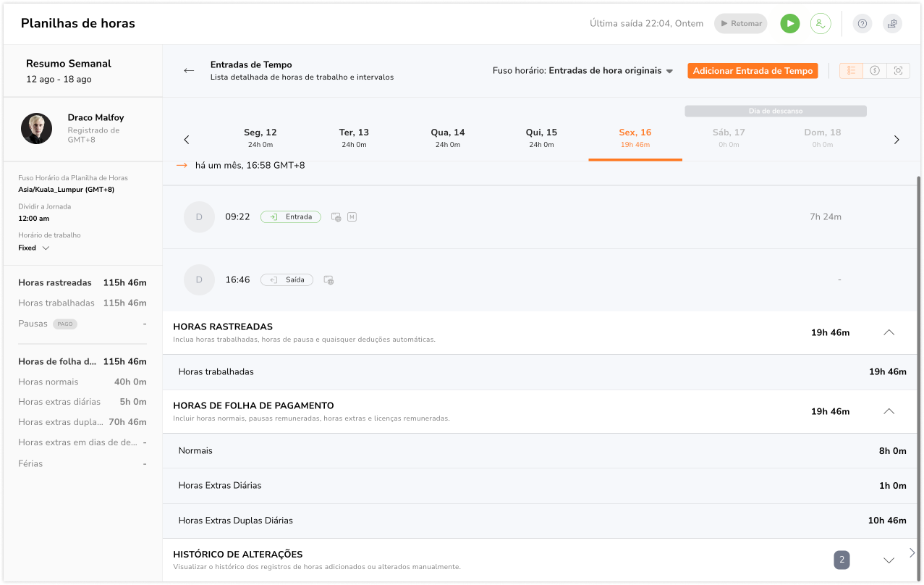
Task: Click the 12 ago - 18 ago date range
Action: tap(59, 79)
